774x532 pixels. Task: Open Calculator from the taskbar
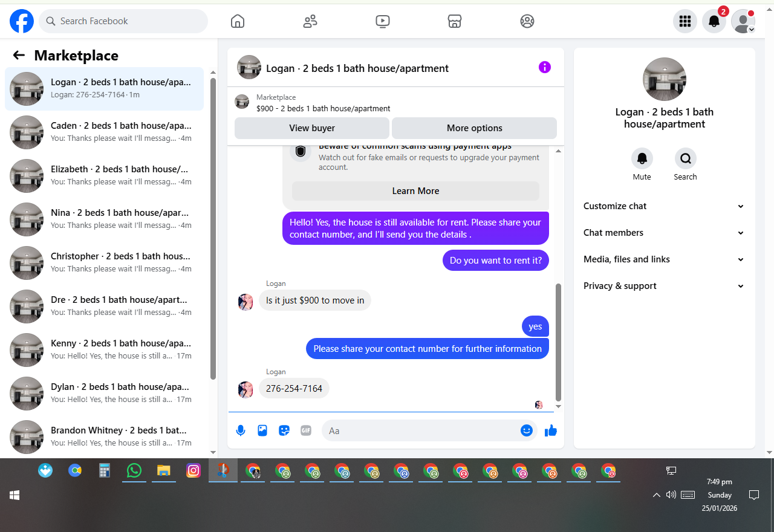(x=105, y=470)
